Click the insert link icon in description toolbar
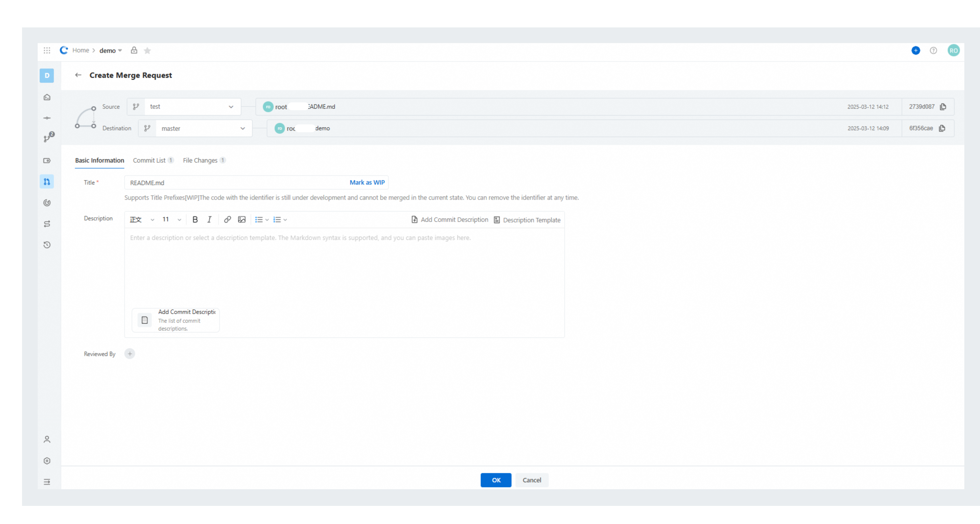Image resolution: width=980 pixels, height=524 pixels. pyautogui.click(x=228, y=220)
